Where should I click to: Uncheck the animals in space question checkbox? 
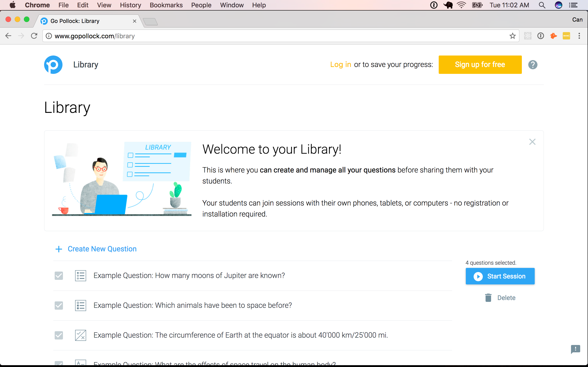click(59, 305)
